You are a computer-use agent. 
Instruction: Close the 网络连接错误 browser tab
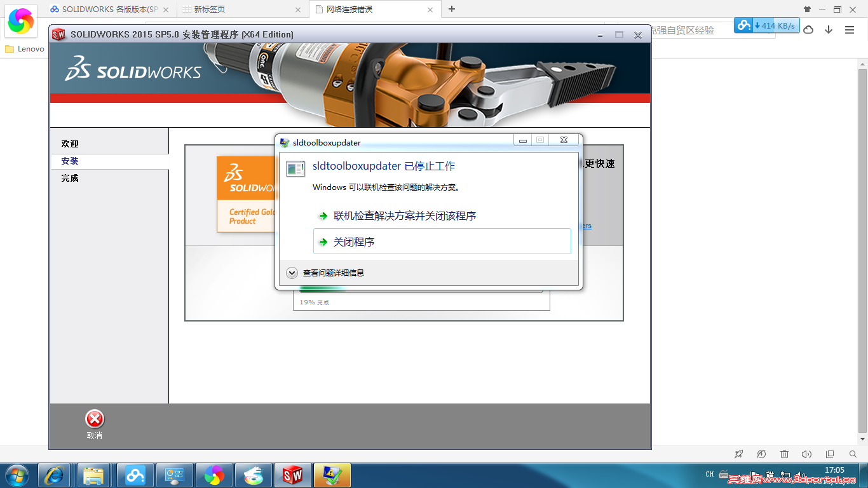click(430, 10)
